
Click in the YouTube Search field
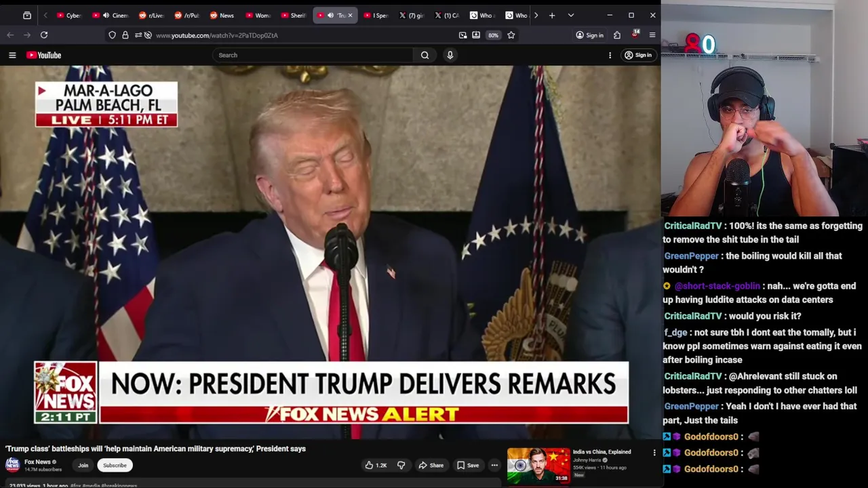(x=313, y=55)
